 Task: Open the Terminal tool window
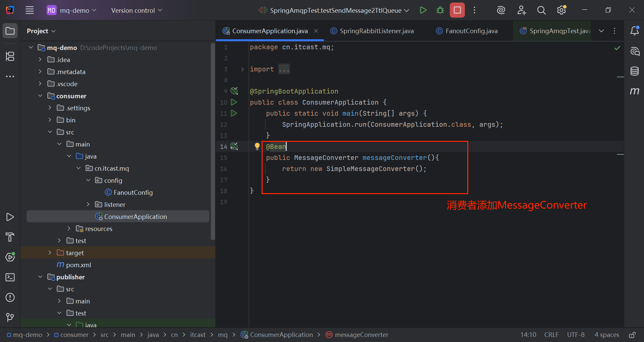pyautogui.click(x=10, y=277)
